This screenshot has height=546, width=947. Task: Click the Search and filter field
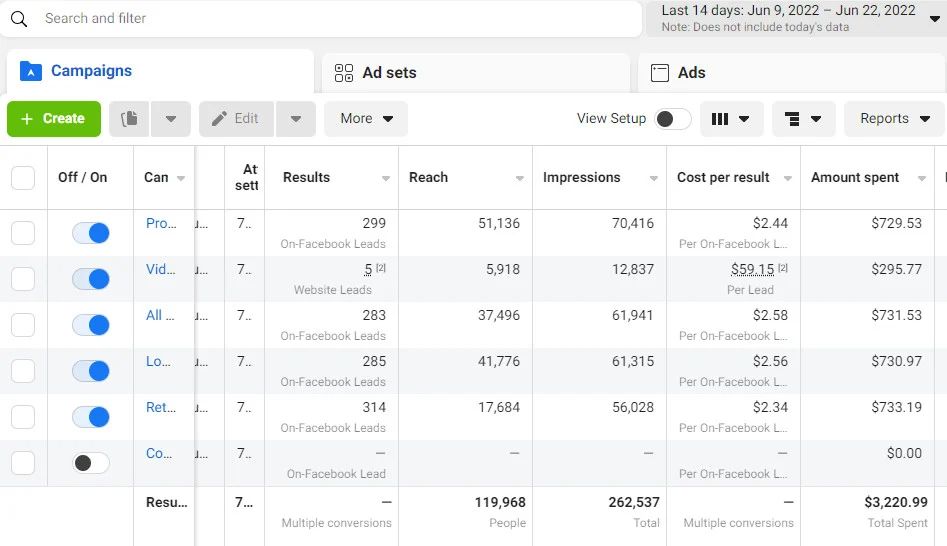pyautogui.click(x=330, y=19)
